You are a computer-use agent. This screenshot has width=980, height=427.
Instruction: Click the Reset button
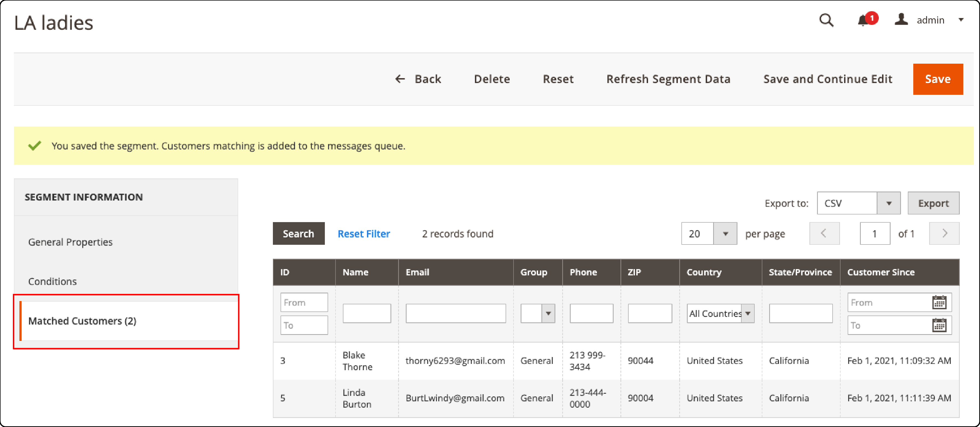[558, 79]
